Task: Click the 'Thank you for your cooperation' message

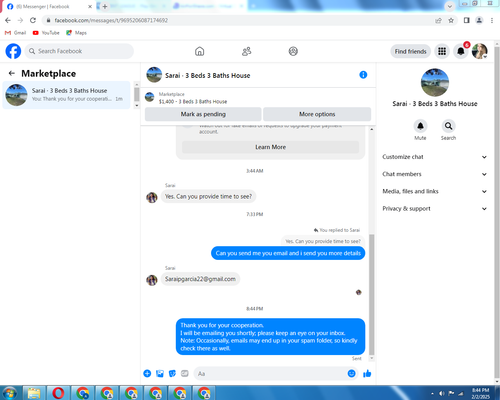Action: tap(270, 337)
